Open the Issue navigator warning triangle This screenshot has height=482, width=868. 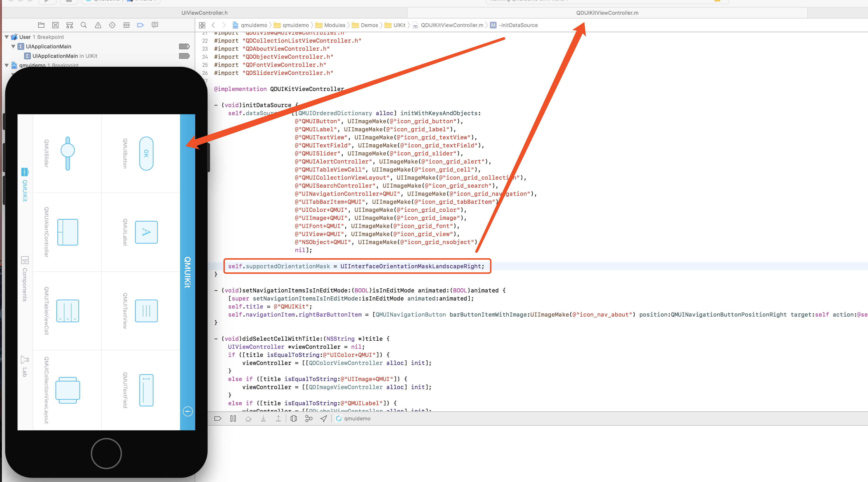coord(98,25)
